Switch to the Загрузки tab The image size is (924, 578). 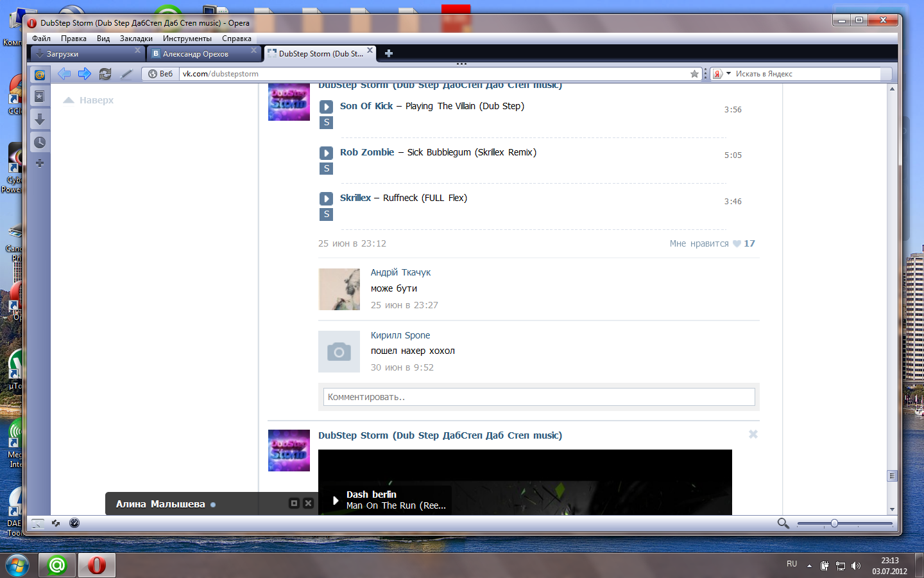pos(87,54)
